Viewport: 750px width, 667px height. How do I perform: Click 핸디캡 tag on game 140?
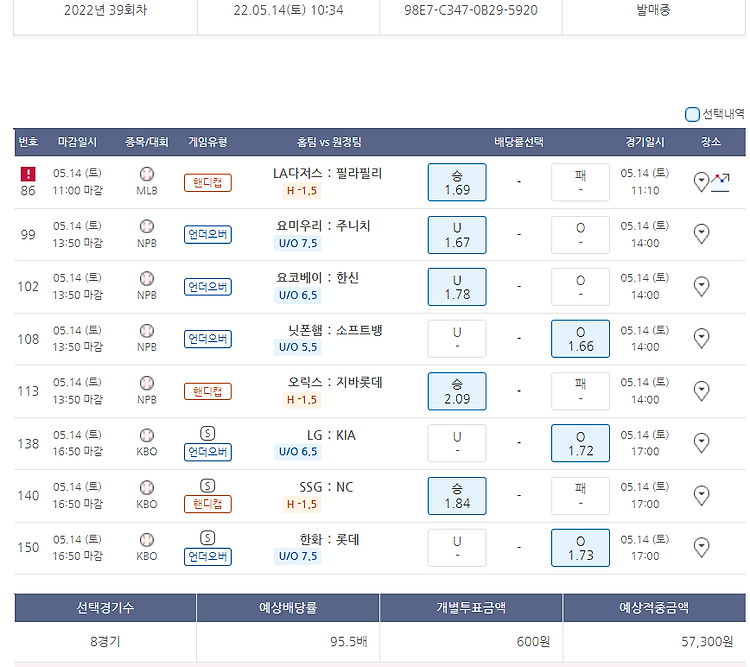tap(208, 504)
